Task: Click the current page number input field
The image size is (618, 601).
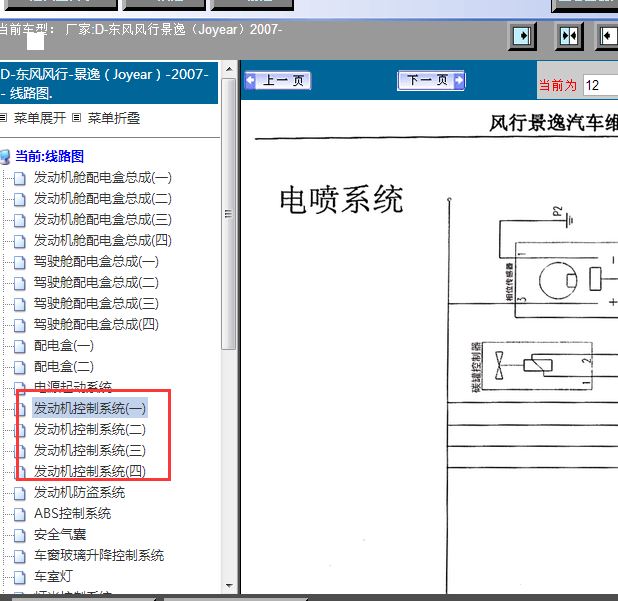Action: pos(598,86)
